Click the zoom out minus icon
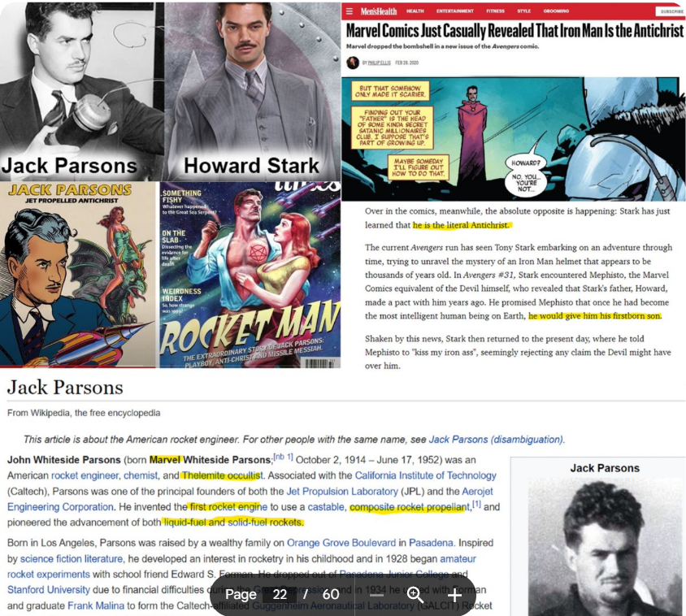The width and height of the screenshot is (686, 616). click(376, 595)
